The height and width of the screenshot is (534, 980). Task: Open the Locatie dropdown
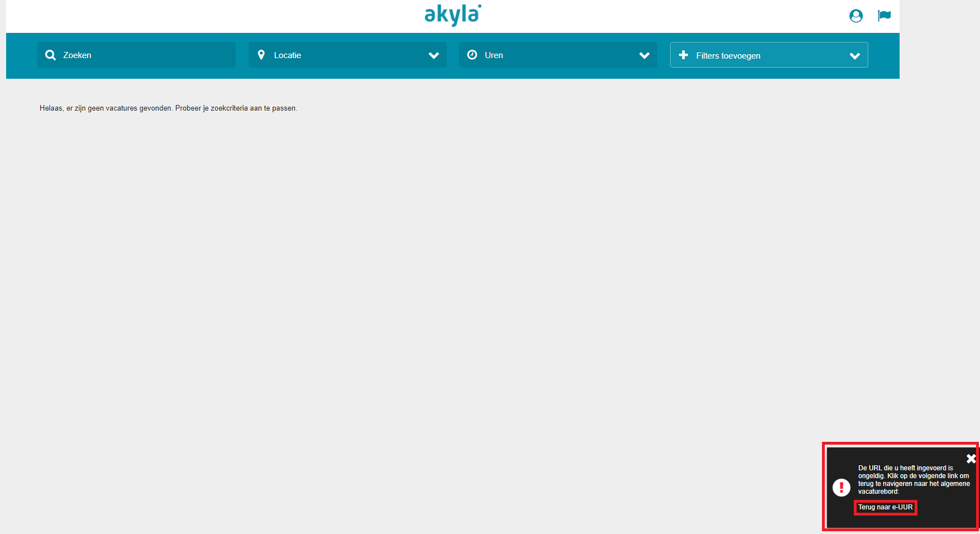pyautogui.click(x=347, y=55)
